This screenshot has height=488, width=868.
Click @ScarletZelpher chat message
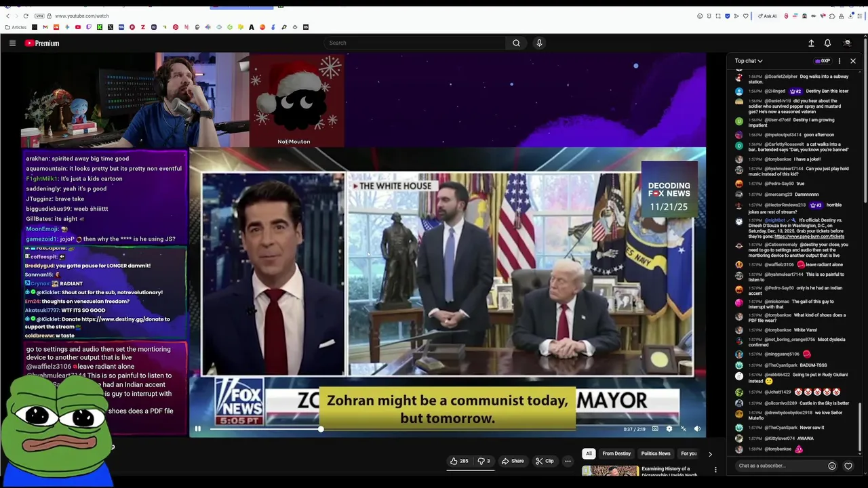tap(792, 79)
